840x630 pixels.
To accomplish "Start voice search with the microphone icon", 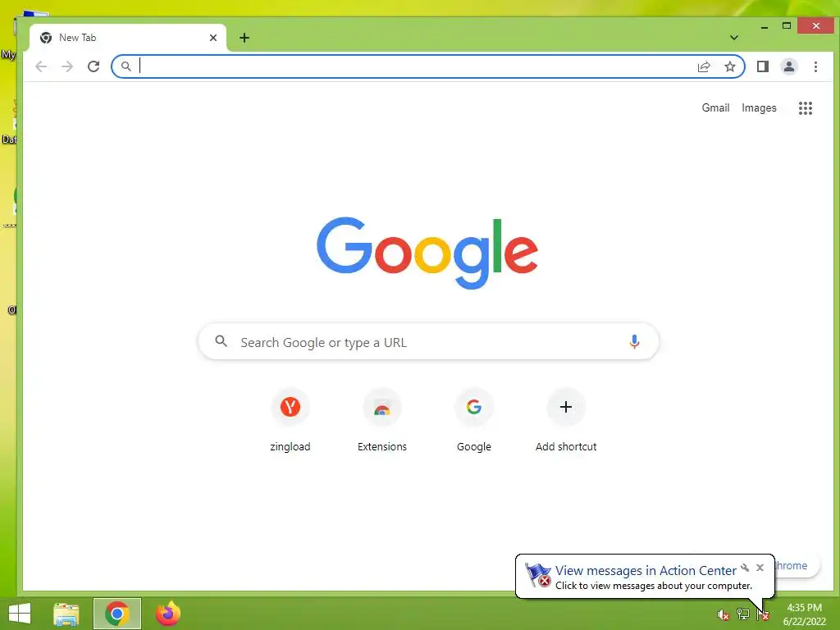I will coord(634,341).
